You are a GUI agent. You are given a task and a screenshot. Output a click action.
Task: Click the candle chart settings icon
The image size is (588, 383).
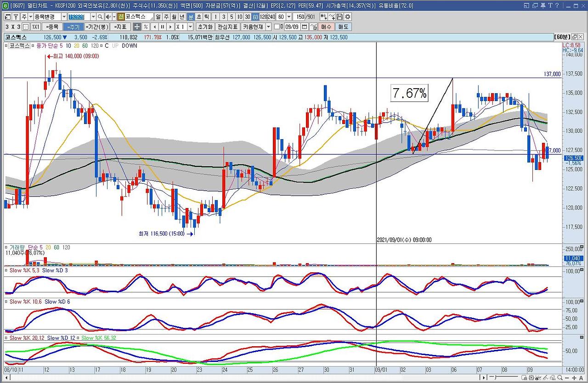[323, 17]
